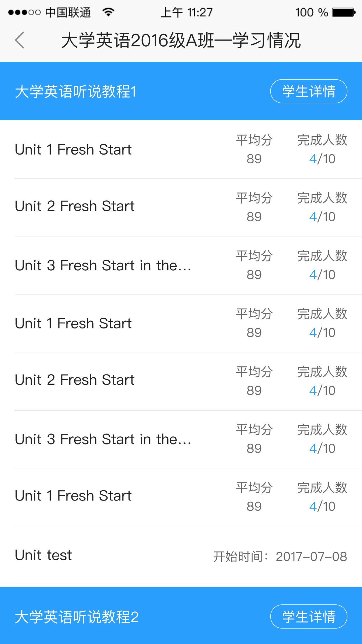362x644 pixels.
Task: Tap the Wi-Fi icon in status bar
Action: 108,12
